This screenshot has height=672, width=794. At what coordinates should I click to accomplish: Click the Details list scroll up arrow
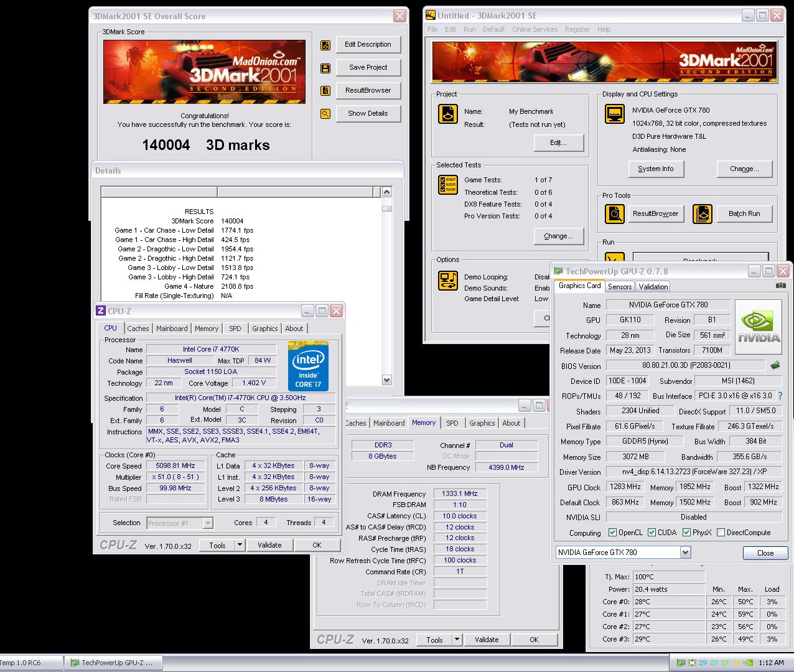tap(386, 192)
